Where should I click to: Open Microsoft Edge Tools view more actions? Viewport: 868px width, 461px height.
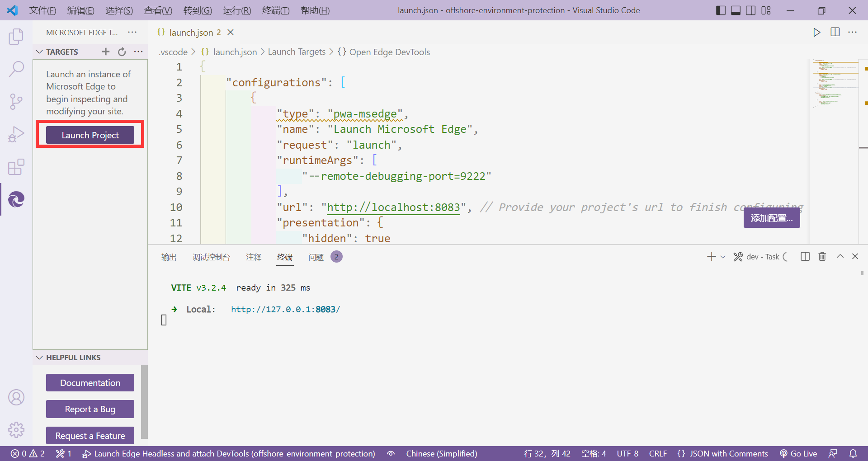pos(132,32)
